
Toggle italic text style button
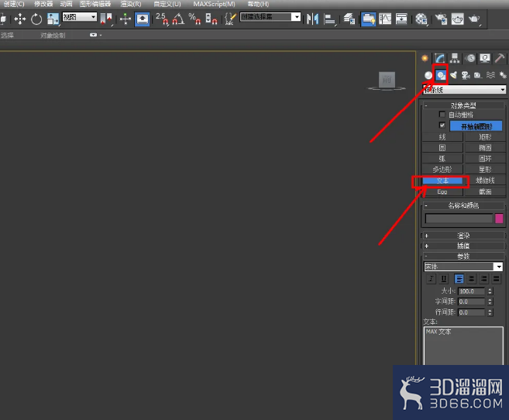pos(431,279)
